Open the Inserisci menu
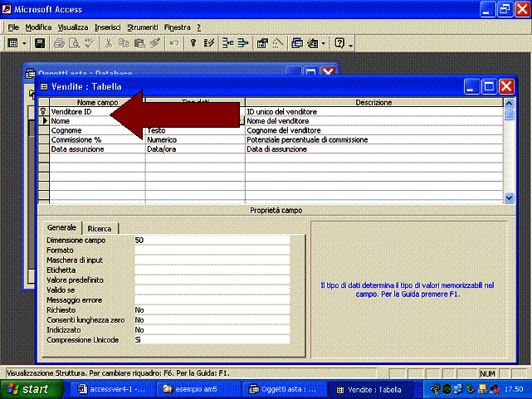The image size is (532, 399). point(108,27)
